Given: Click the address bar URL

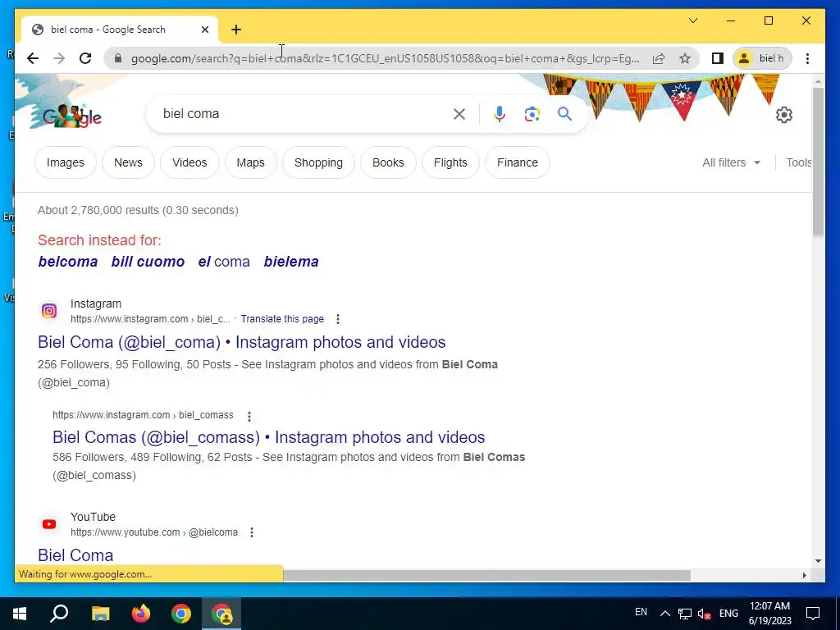Looking at the screenshot, I should [385, 58].
